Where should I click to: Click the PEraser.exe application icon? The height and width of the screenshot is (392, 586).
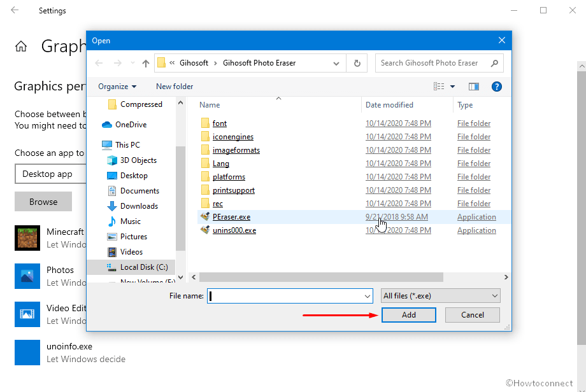tap(205, 216)
